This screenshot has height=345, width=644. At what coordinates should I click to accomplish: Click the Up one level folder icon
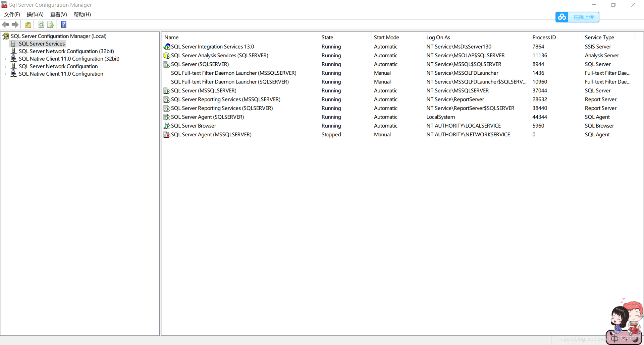(x=28, y=24)
